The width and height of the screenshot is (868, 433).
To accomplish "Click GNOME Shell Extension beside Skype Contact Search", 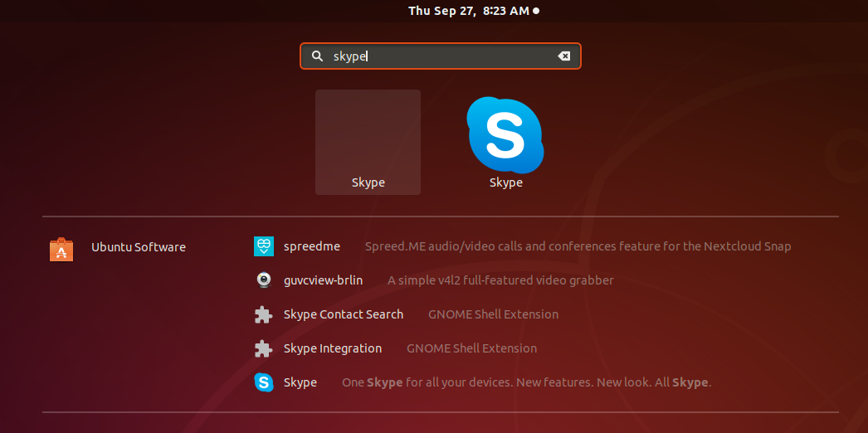I will point(493,314).
